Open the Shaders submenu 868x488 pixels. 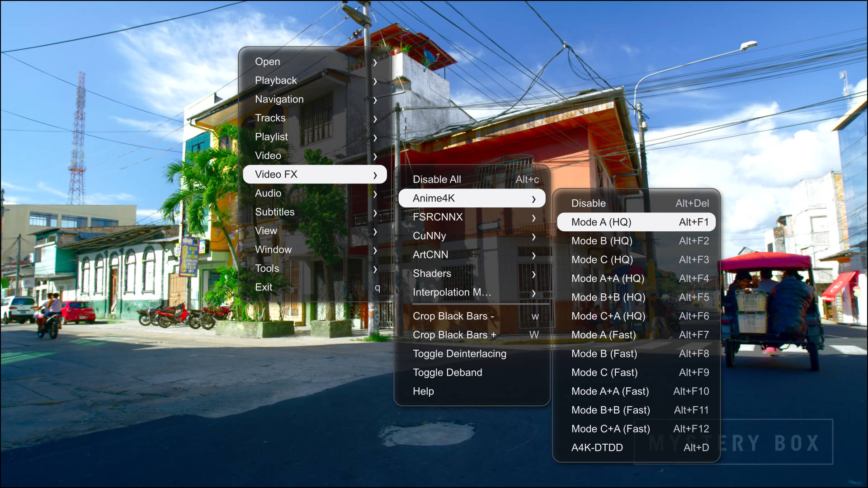[472, 273]
